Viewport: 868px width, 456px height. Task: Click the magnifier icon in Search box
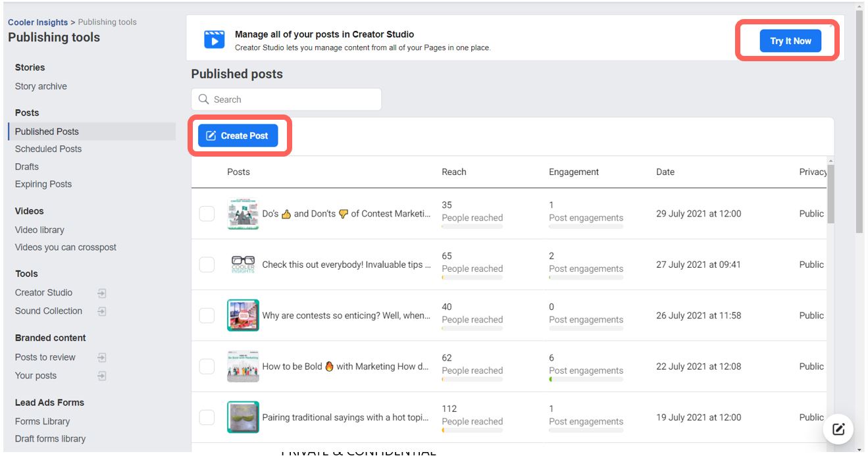[204, 99]
